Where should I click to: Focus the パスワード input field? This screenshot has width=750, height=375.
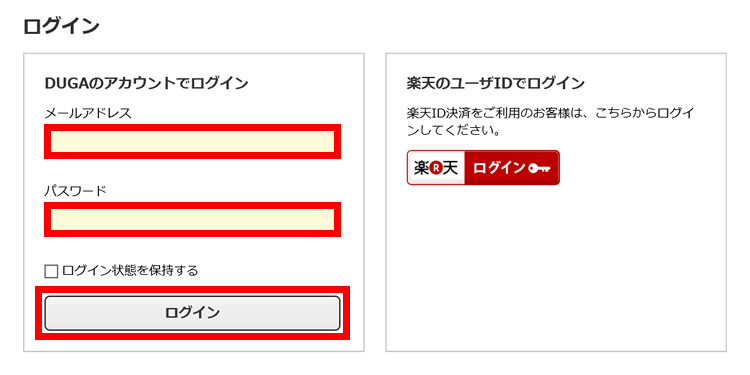[x=192, y=220]
